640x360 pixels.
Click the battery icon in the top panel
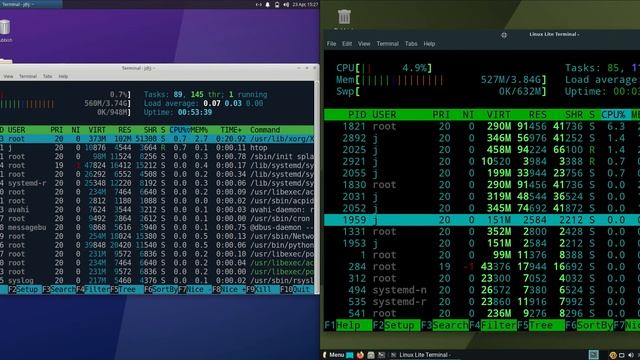coord(277,4)
